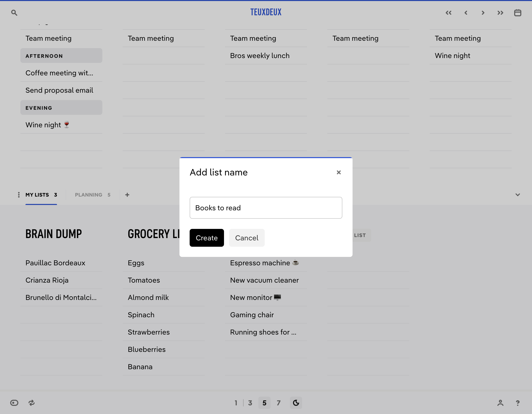Close the Add list name dialog
The width and height of the screenshot is (532, 414).
pos(339,172)
